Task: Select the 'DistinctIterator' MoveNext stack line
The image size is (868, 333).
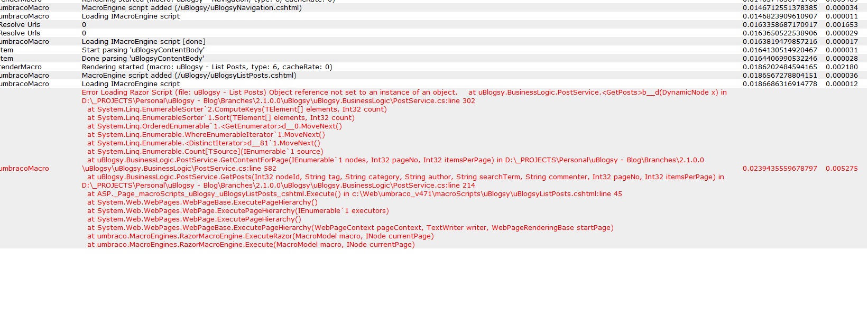Action: pyautogui.click(x=204, y=143)
